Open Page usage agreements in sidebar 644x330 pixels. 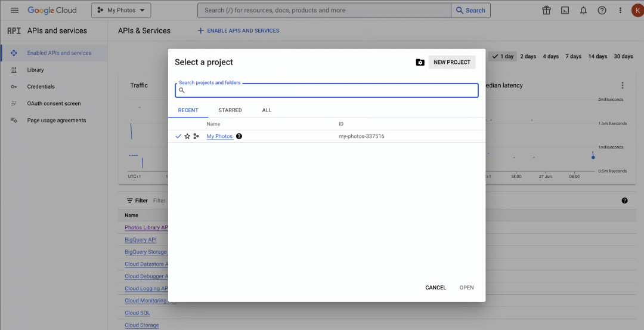(x=56, y=121)
